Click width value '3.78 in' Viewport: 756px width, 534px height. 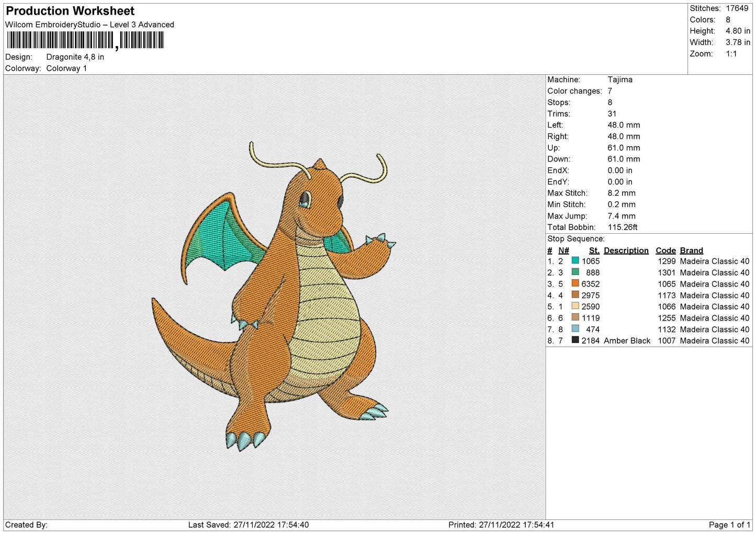click(x=738, y=42)
